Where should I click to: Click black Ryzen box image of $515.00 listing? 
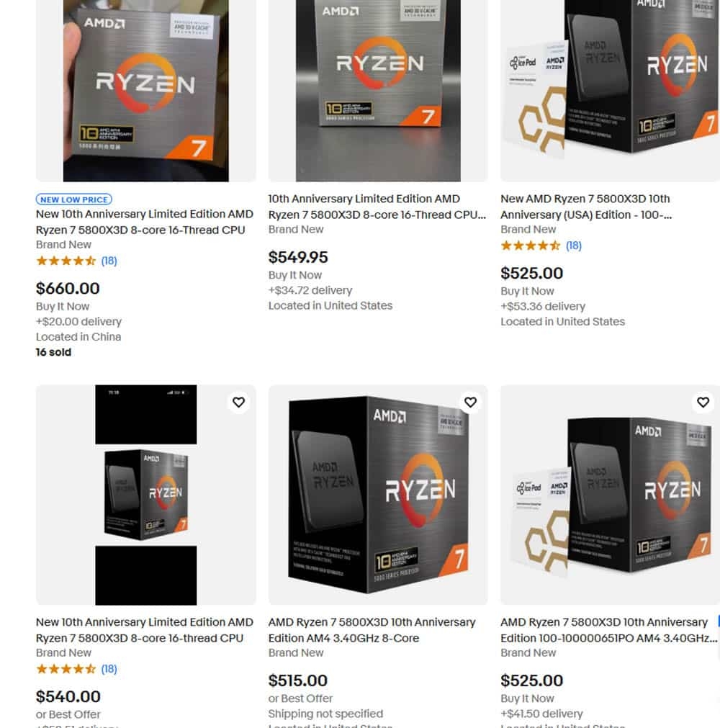378,495
